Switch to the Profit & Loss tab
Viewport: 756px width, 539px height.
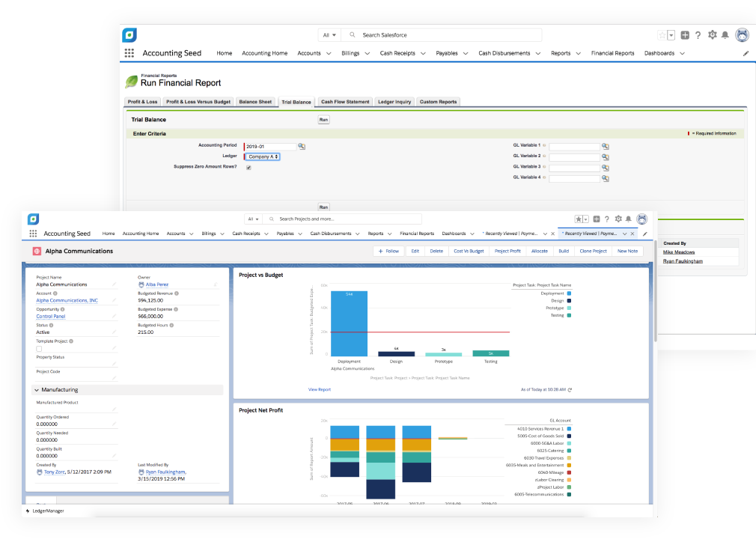(143, 102)
